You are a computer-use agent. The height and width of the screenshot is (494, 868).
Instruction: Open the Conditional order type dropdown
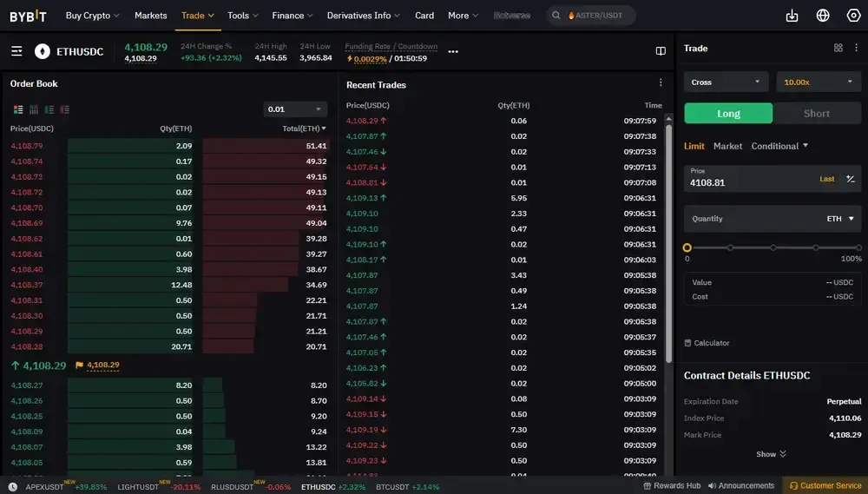point(779,146)
